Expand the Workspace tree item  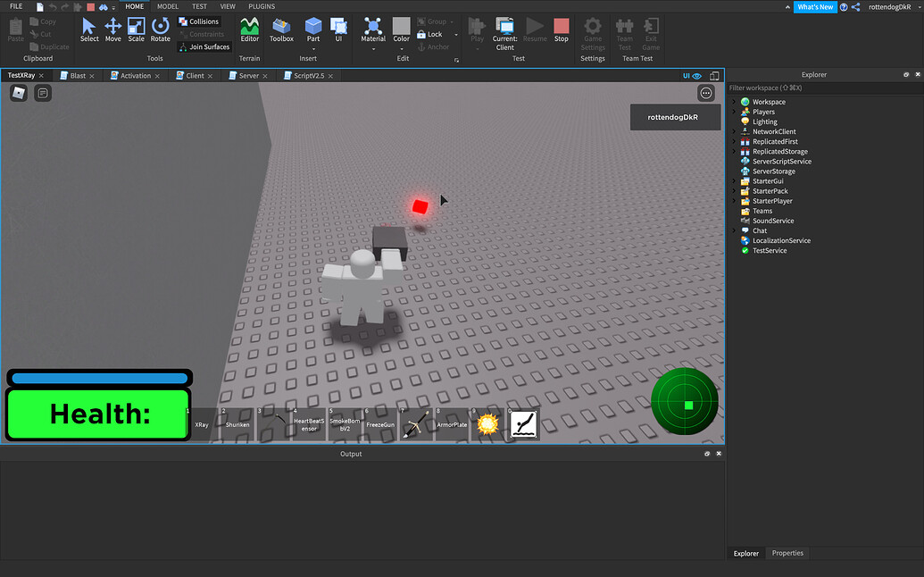point(736,101)
